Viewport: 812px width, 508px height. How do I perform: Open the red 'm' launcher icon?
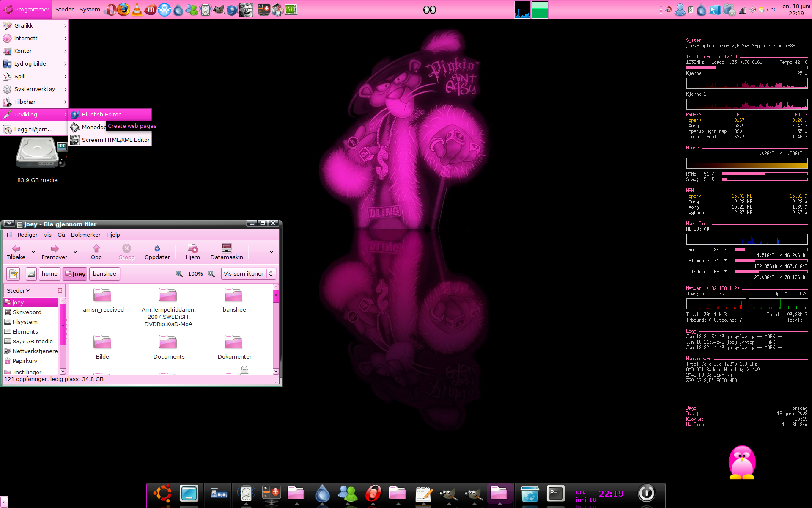click(151, 9)
